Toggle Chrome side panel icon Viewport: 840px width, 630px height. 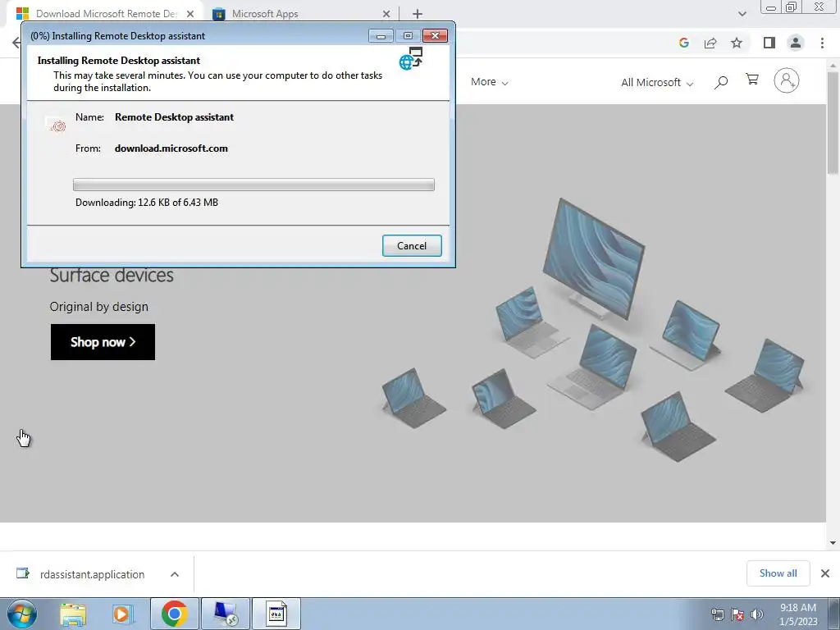[x=769, y=43]
